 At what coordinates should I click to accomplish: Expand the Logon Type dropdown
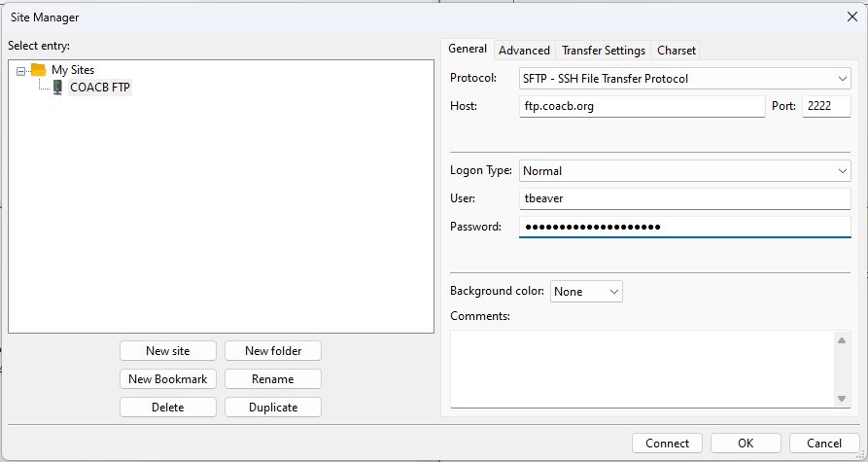tap(685, 171)
